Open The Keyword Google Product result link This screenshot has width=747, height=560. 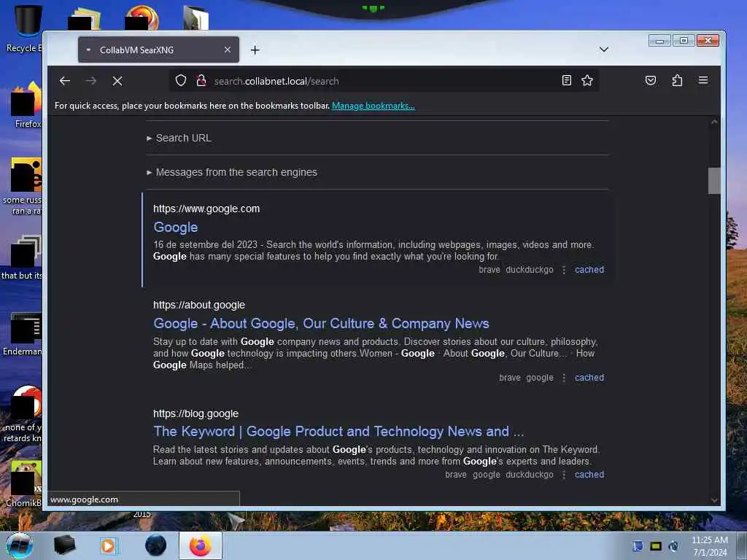click(338, 432)
